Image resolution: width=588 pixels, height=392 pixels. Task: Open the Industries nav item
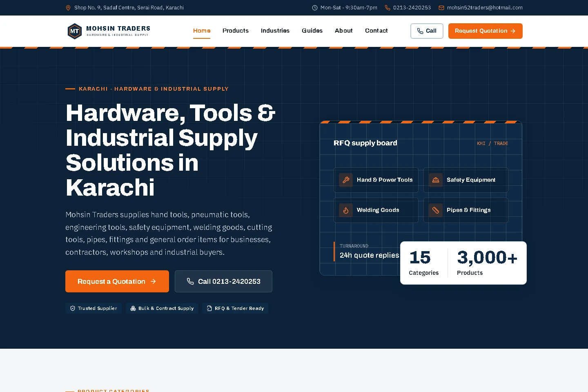click(x=275, y=31)
